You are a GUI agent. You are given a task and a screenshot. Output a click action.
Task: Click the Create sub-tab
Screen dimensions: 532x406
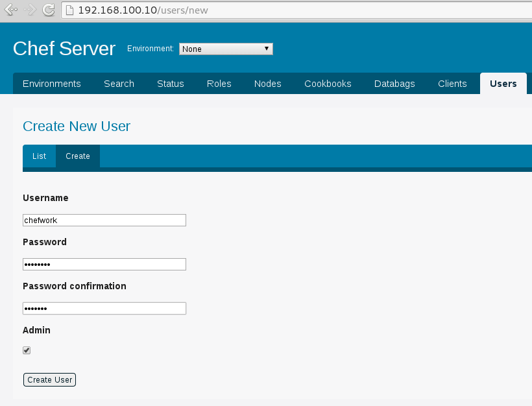(x=78, y=156)
